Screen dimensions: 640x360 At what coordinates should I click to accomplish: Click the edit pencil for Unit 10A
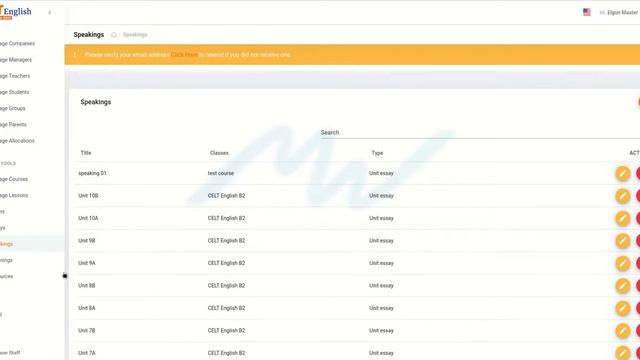[x=622, y=218]
